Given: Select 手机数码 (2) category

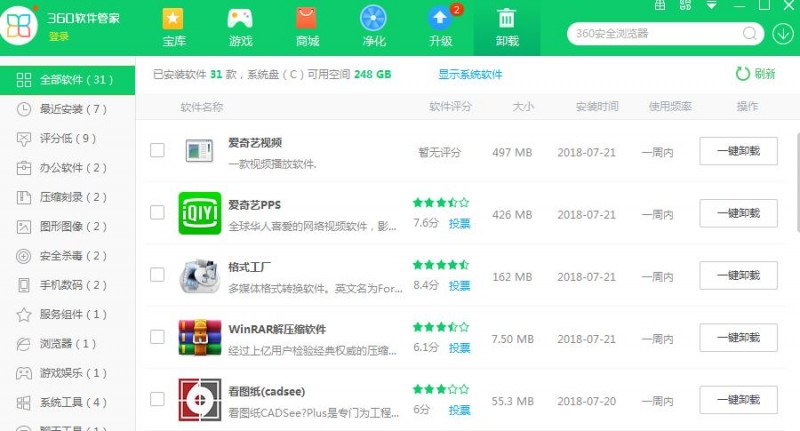Looking at the screenshot, I should click(67, 285).
